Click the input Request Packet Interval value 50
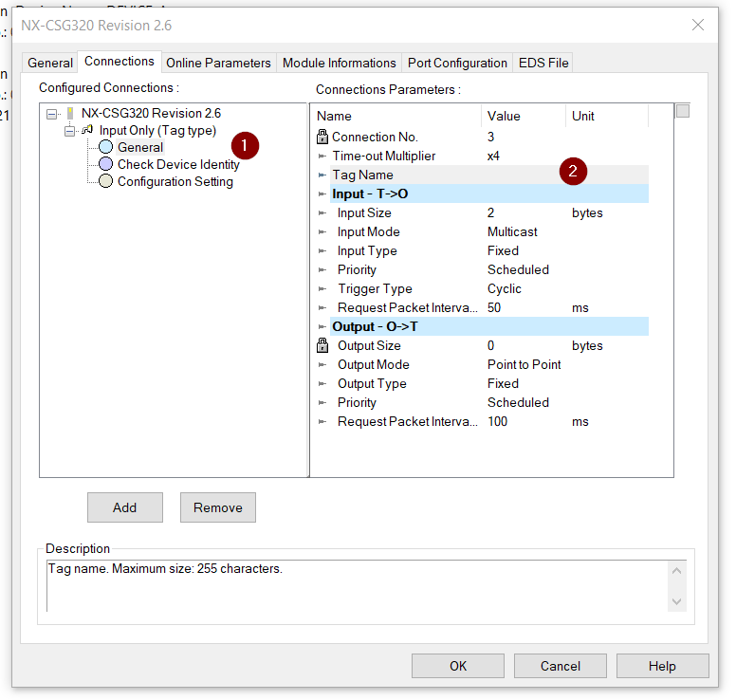 click(x=494, y=308)
